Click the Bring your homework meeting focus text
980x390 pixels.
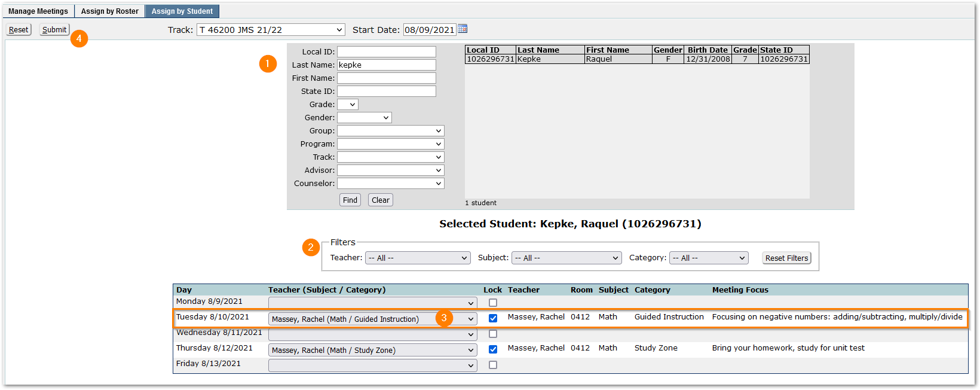pos(788,348)
